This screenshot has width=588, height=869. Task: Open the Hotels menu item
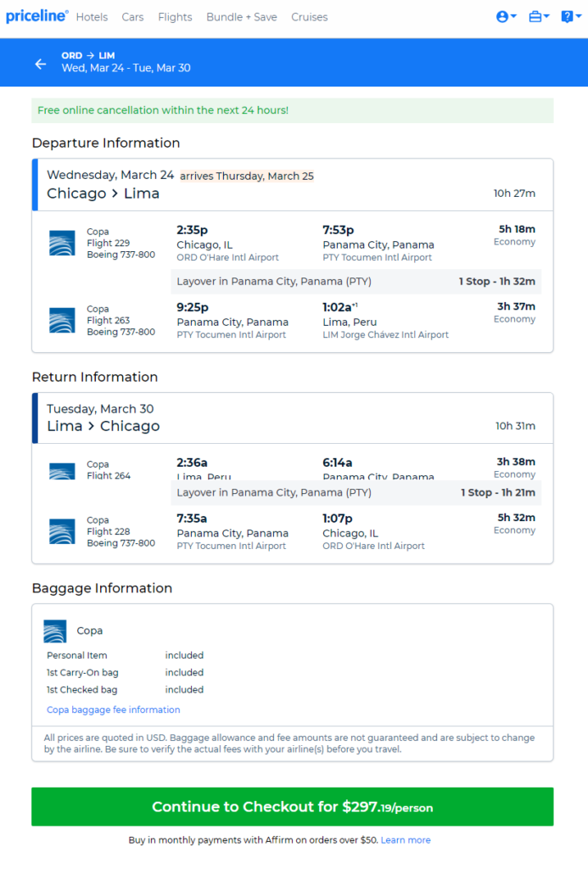[x=92, y=17]
